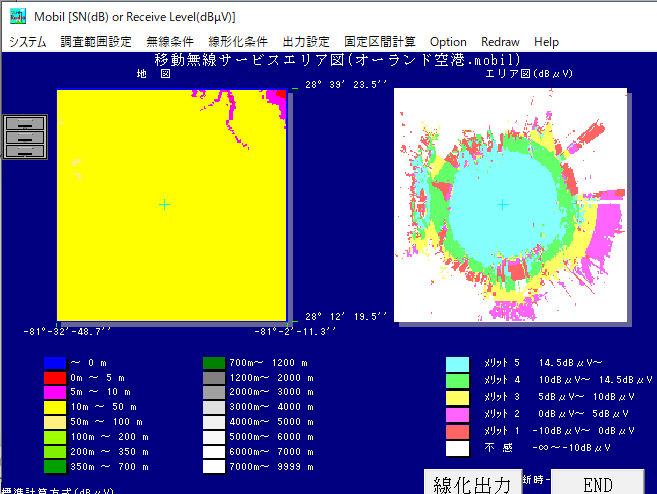Open the 無線条件 menu
This screenshot has height=494, width=657.
tap(170, 42)
